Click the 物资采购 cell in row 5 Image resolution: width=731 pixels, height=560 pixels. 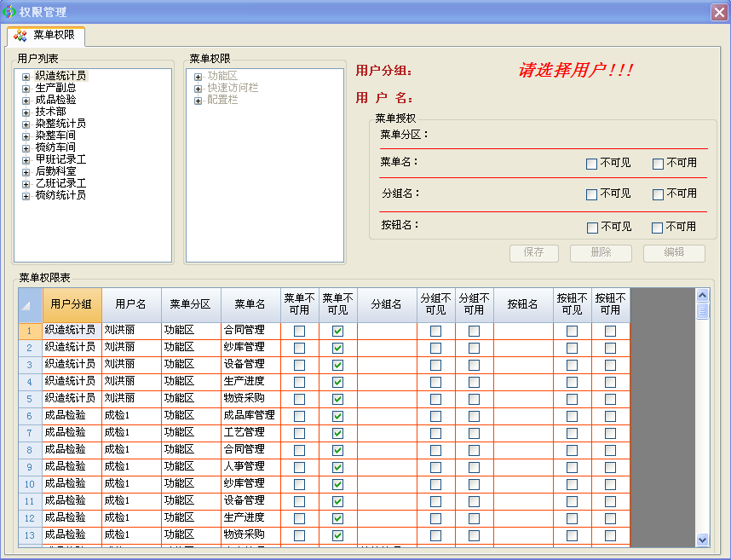(250, 399)
